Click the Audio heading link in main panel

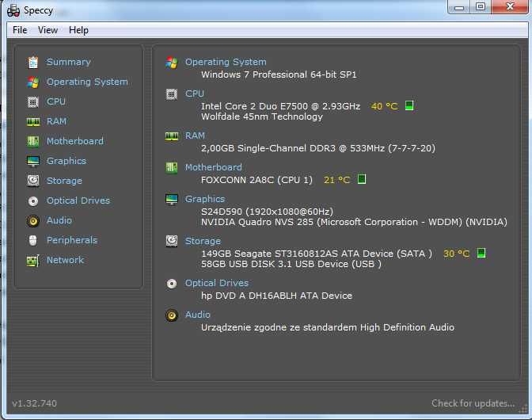coord(198,315)
